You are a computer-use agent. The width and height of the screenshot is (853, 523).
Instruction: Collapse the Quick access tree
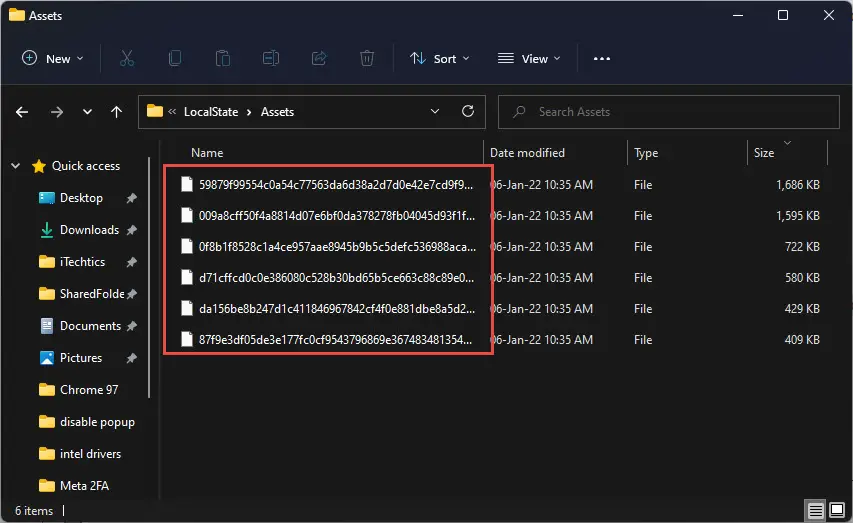16,166
